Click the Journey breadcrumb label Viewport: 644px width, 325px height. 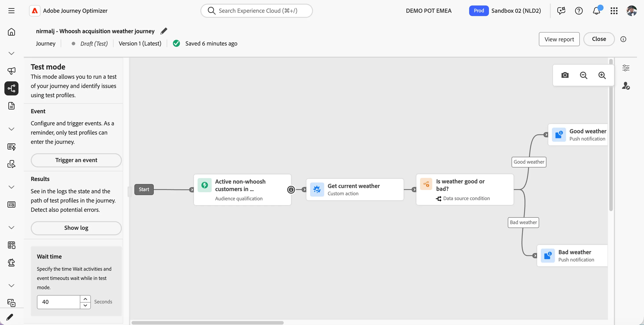(x=46, y=44)
